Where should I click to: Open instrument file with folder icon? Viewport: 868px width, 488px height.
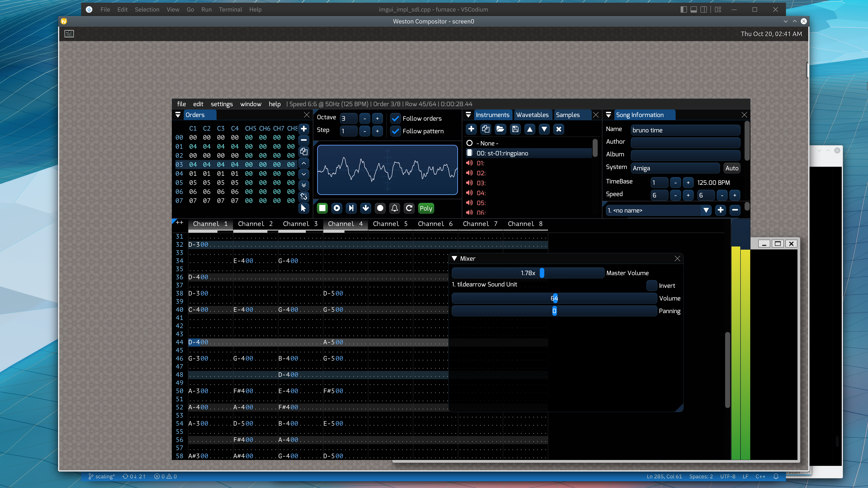pos(500,129)
